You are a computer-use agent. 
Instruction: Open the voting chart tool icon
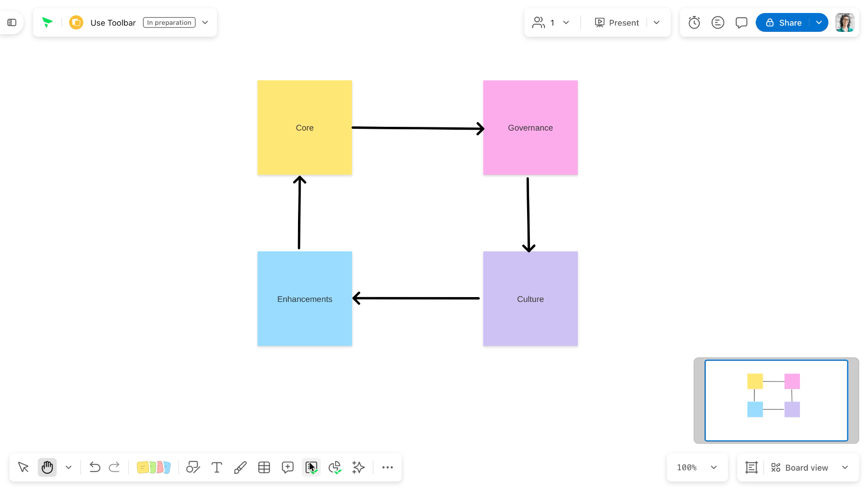click(335, 467)
